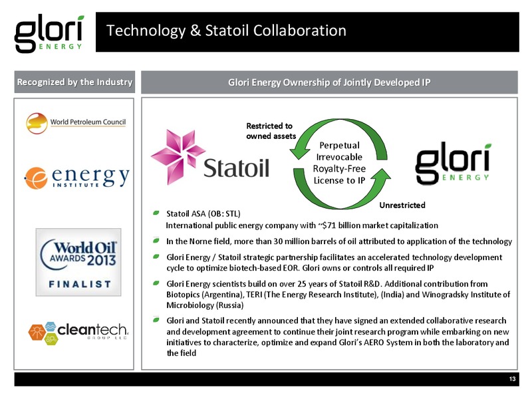This screenshot has width=532, height=399.
Task: Click the '$71 billion market capitalization' line
Action: [302, 225]
